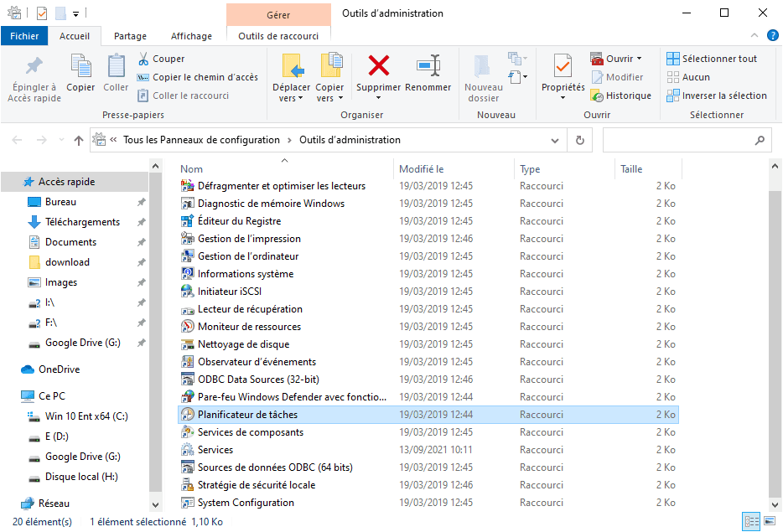Select the Éditeur du Registre icon
This screenshot has height=532, width=783.
coord(187,221)
